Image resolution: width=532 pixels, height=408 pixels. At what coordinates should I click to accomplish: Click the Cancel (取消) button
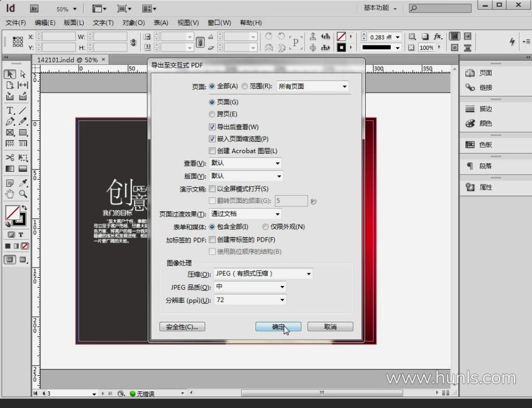point(330,327)
